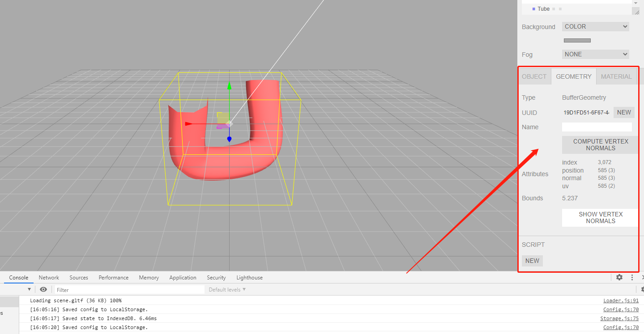
Task: Open the MATERIAL tab
Action: point(616,76)
